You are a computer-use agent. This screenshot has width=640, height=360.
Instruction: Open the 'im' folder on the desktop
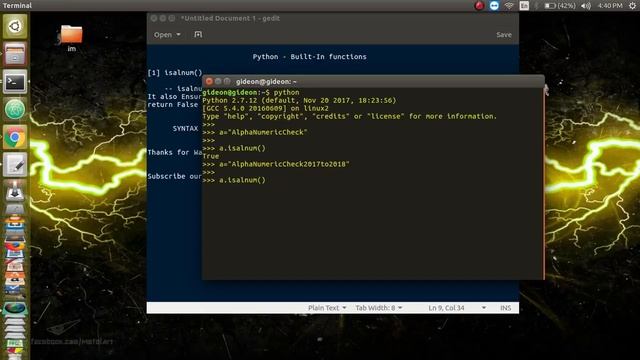click(x=71, y=38)
